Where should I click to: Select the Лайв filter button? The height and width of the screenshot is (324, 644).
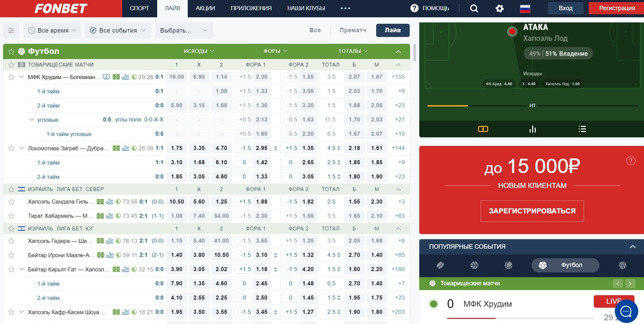click(x=393, y=30)
